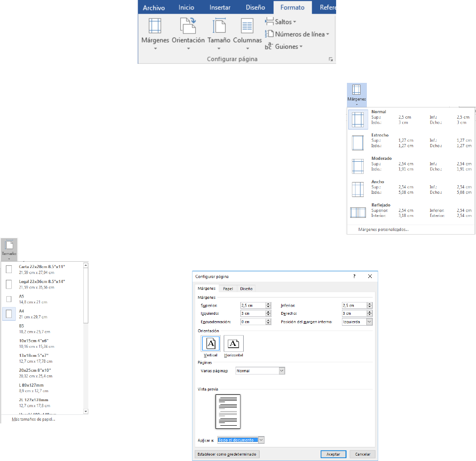Click the Encuadernación input field
This screenshot has height=461, width=476.
[x=253, y=322]
